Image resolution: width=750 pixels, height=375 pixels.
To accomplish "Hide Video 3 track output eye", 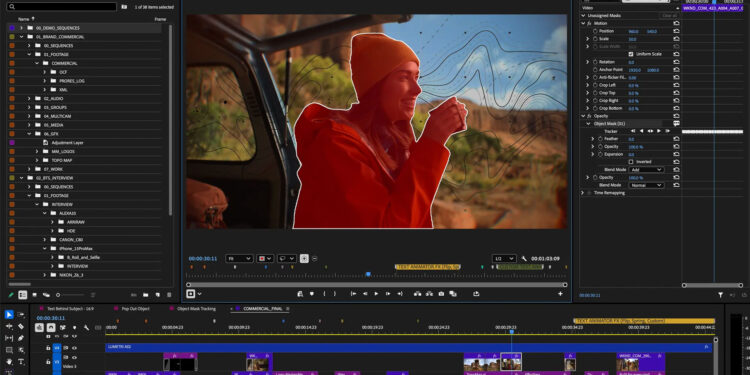I will tap(74, 357).
